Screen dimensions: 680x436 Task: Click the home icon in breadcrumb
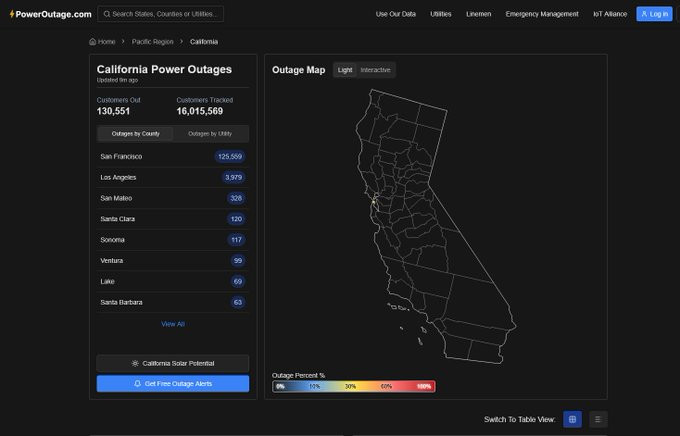(93, 42)
